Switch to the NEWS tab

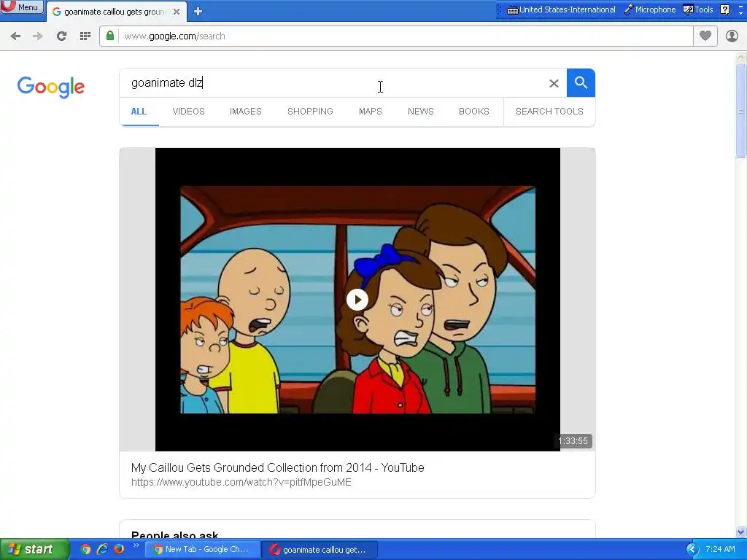point(421,112)
